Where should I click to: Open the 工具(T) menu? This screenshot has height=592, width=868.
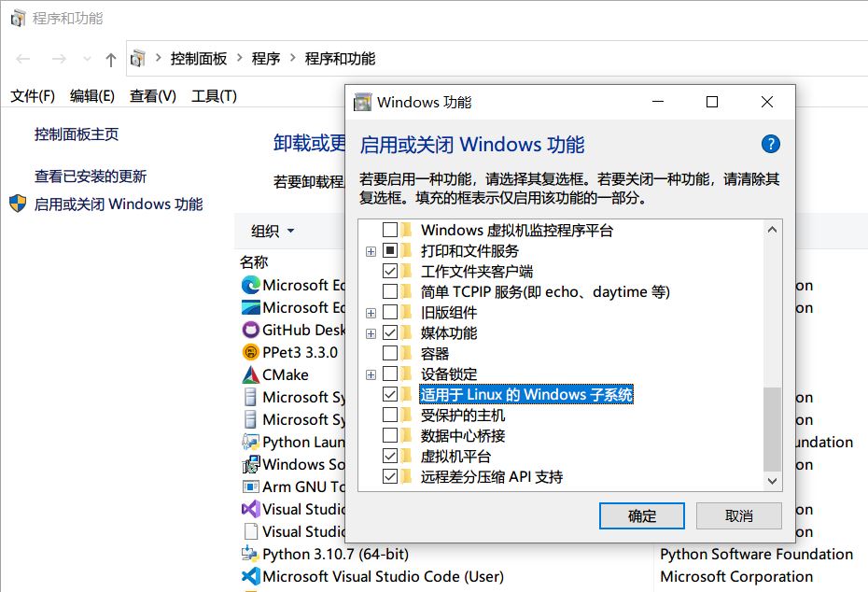coord(214,96)
